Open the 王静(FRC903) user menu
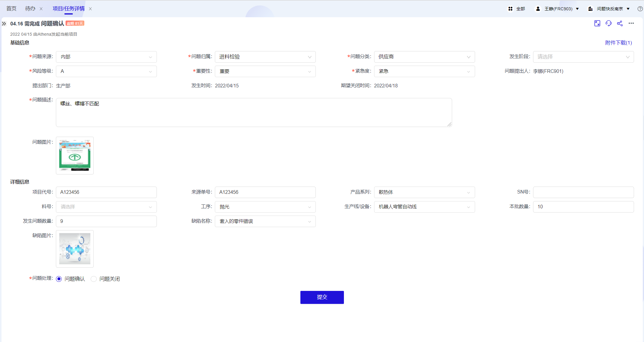This screenshot has width=644, height=342. coord(558,9)
